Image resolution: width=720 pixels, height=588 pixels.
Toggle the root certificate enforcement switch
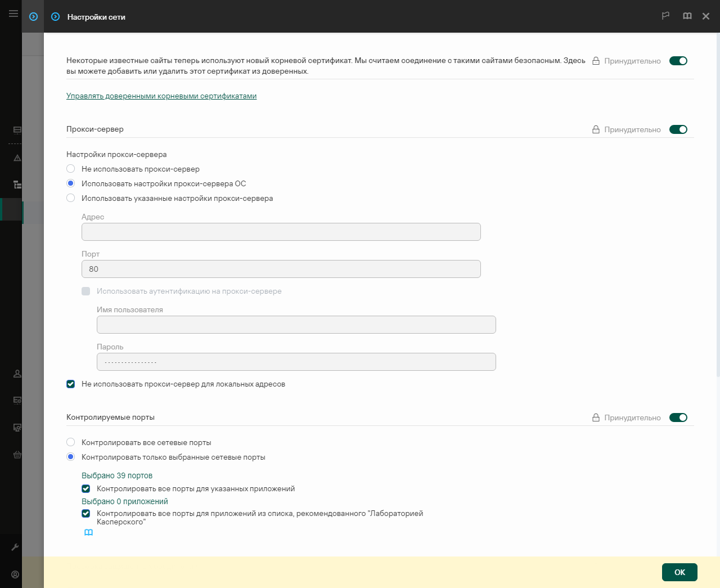(678, 61)
